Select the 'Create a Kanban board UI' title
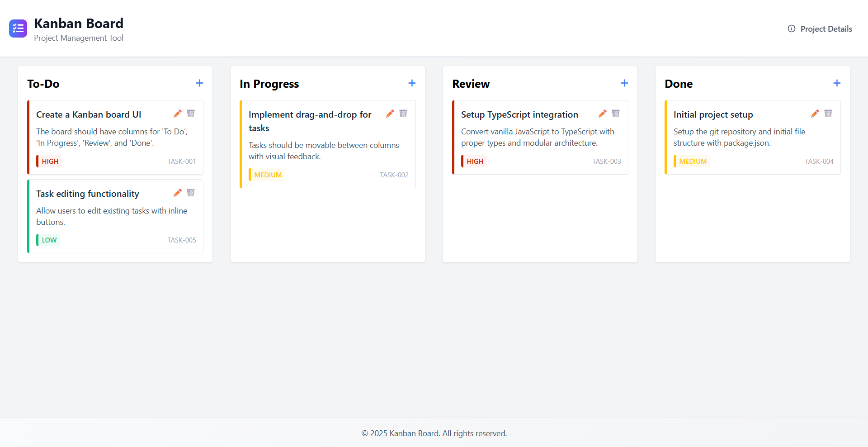The width and height of the screenshot is (868, 447). click(89, 114)
